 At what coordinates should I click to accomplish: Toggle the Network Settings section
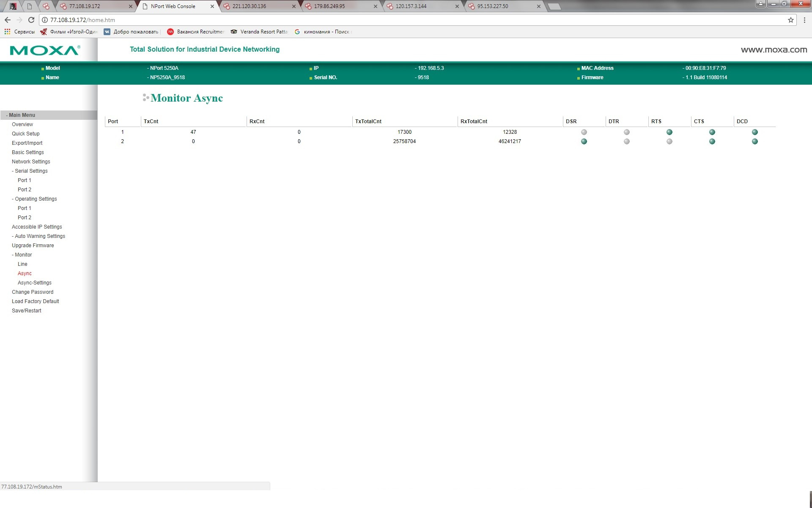[x=31, y=162]
